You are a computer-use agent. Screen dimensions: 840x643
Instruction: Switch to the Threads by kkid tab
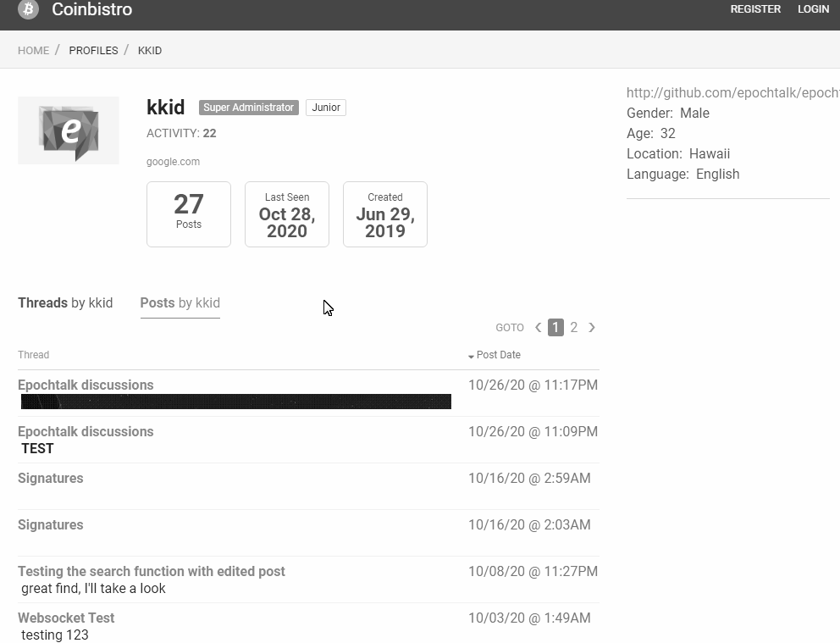[x=65, y=302]
